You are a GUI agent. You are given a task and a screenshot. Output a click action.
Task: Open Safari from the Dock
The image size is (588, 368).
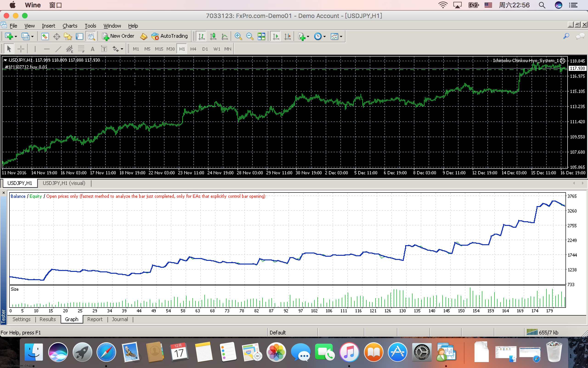click(x=106, y=352)
